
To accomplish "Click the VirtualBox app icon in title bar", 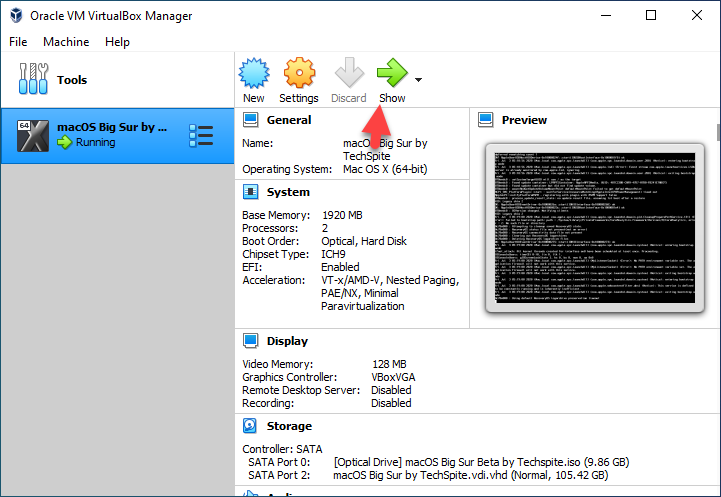I will [x=17, y=16].
